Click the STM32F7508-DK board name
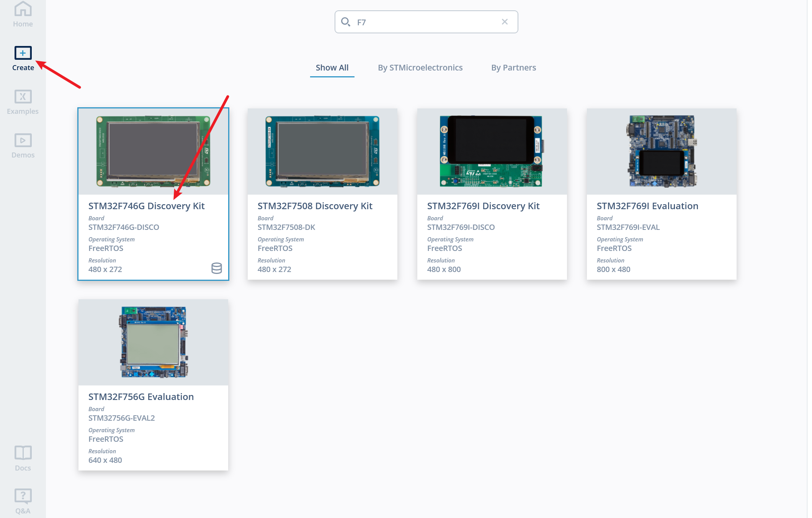 (286, 227)
